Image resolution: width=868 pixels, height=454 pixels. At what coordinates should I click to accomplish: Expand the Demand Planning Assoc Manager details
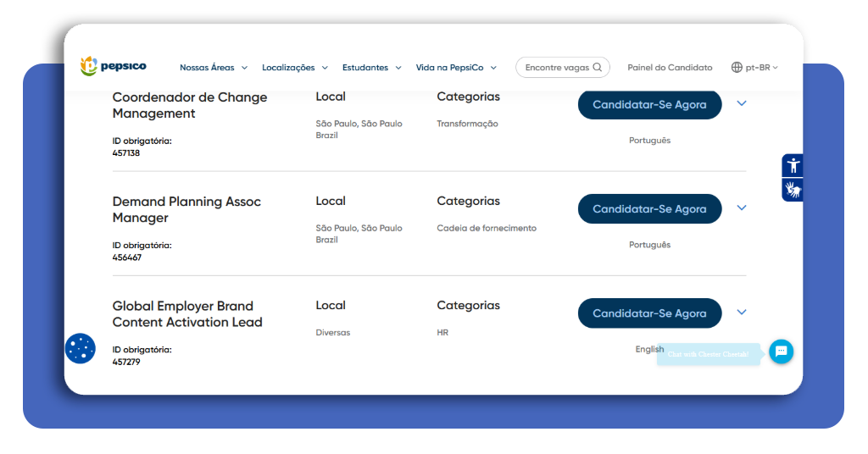point(742,208)
